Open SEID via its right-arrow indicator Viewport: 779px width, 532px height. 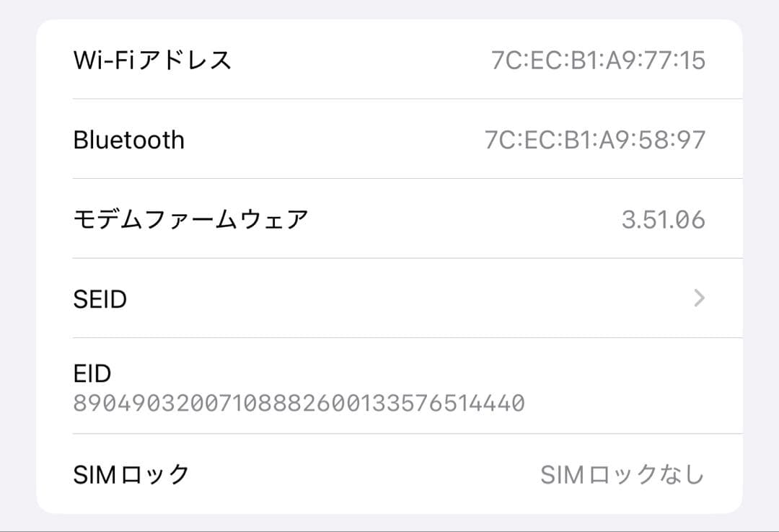pyautogui.click(x=697, y=298)
